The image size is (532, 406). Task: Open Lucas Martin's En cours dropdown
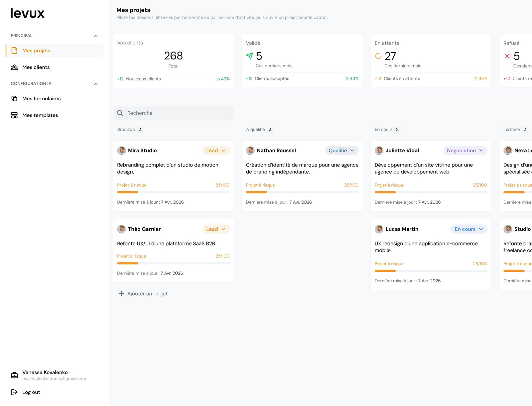pos(469,229)
